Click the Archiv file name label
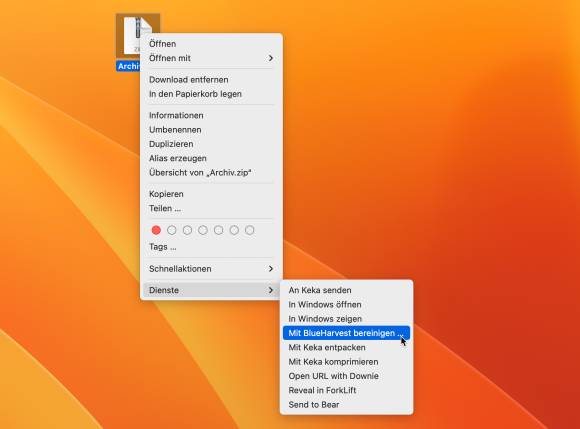Image resolution: width=580 pixels, height=429 pixels. pos(128,66)
